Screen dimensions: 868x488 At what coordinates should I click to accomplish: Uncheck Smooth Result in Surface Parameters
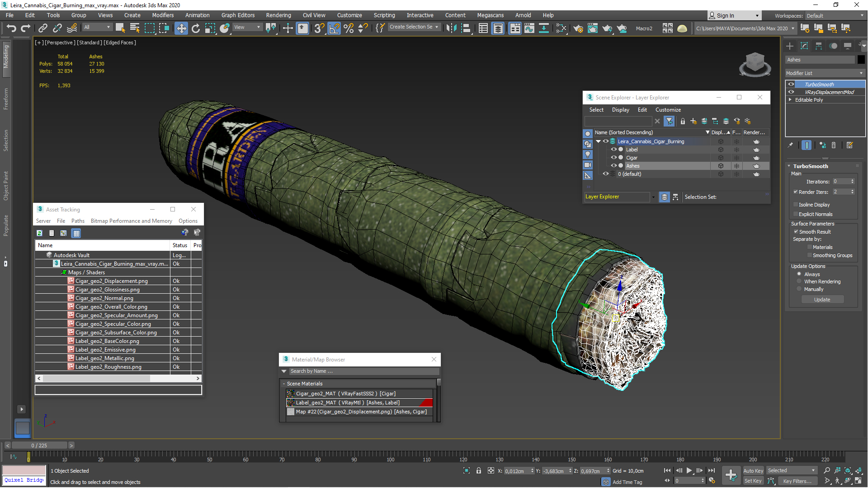pyautogui.click(x=796, y=232)
